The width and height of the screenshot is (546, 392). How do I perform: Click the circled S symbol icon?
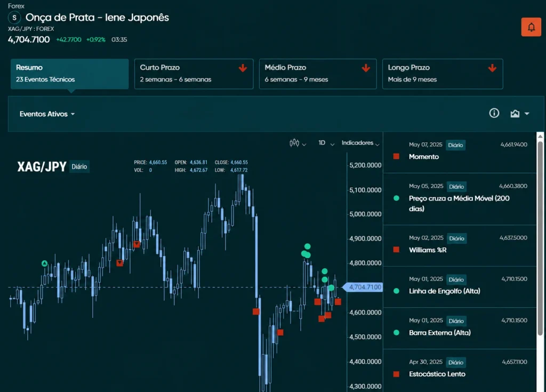[14, 18]
